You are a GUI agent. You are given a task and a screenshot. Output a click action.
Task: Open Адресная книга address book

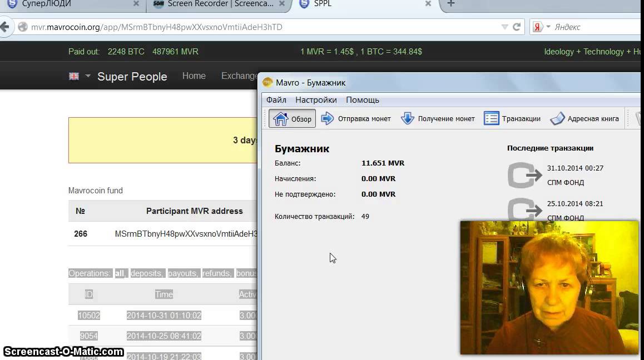[584, 119]
